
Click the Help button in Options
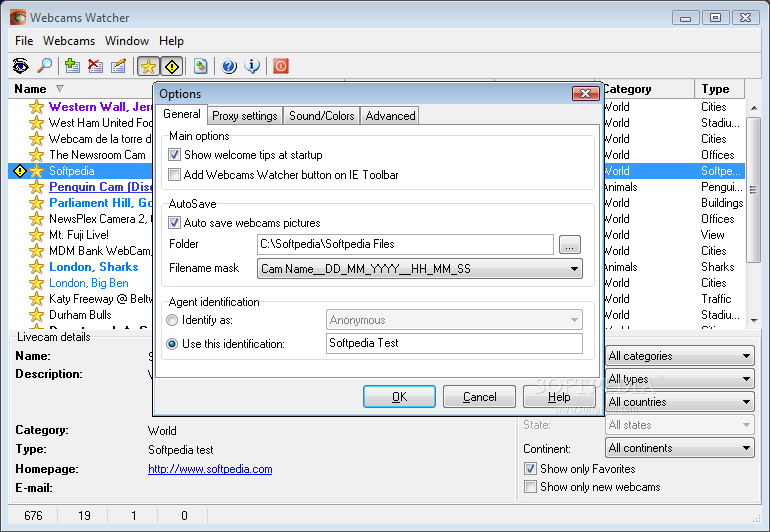pyautogui.click(x=559, y=396)
